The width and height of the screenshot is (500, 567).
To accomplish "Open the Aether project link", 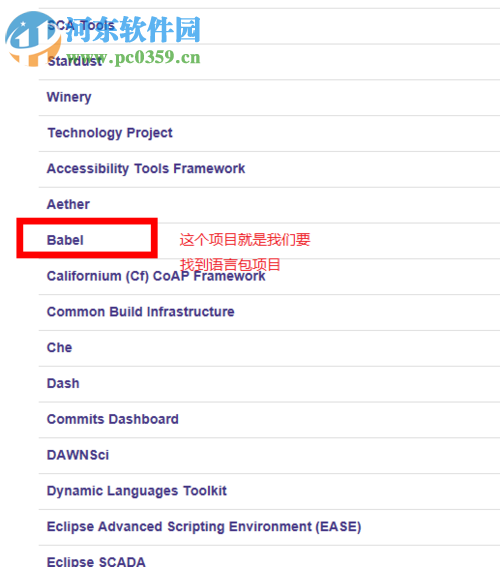I will point(68,204).
